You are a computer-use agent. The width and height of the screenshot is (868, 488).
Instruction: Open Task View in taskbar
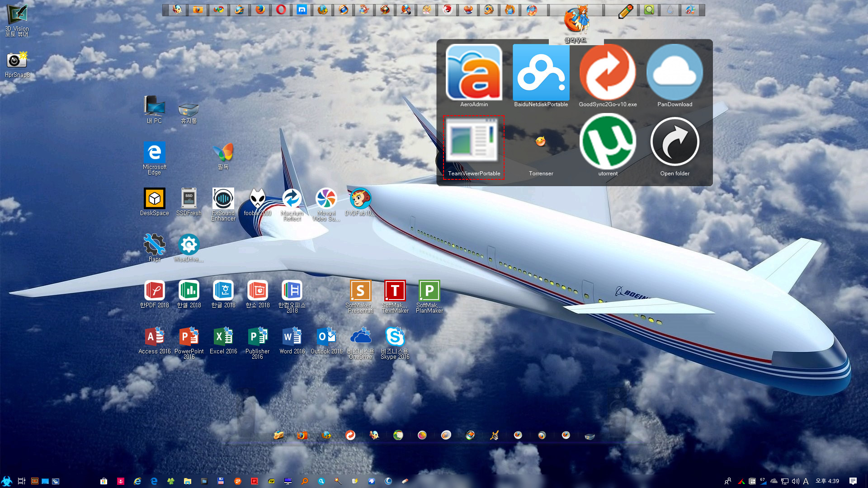click(x=21, y=481)
